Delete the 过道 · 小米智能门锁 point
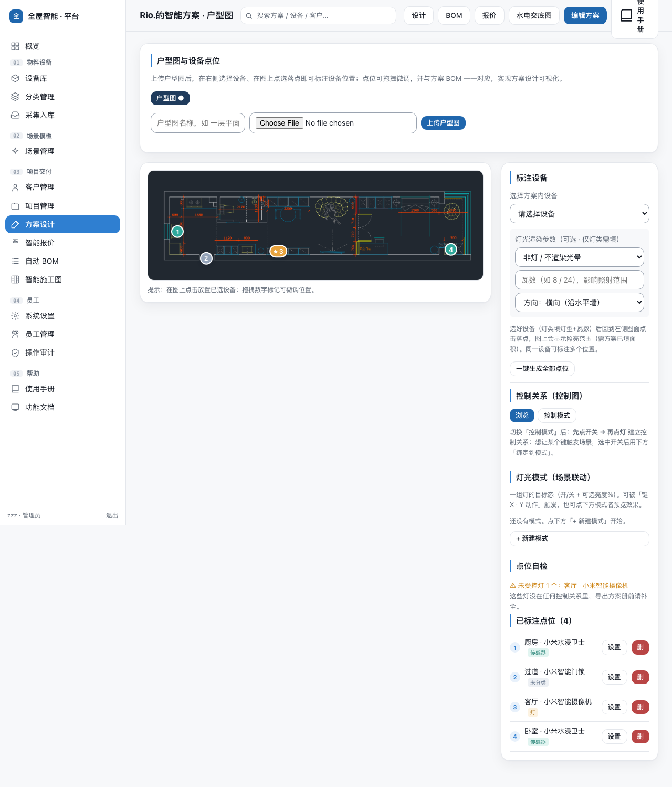 tap(640, 677)
